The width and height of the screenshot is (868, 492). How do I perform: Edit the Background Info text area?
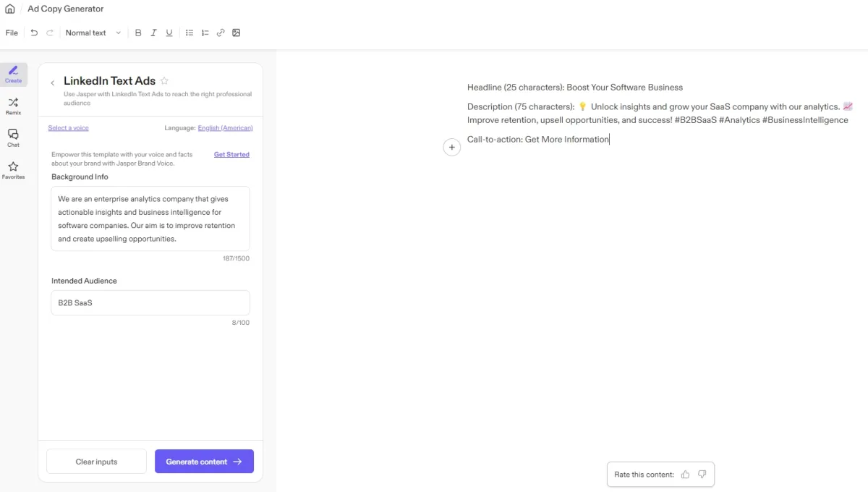150,219
